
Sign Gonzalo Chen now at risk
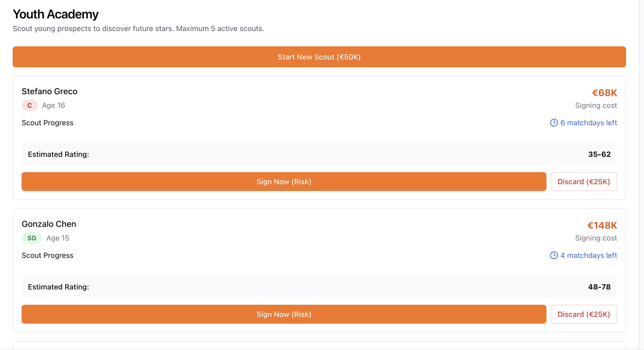click(x=284, y=314)
